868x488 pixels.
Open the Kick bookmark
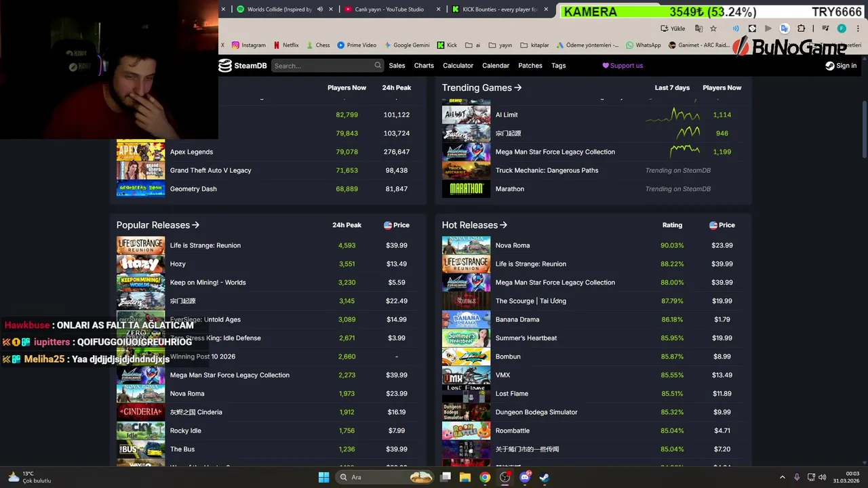pyautogui.click(x=447, y=45)
